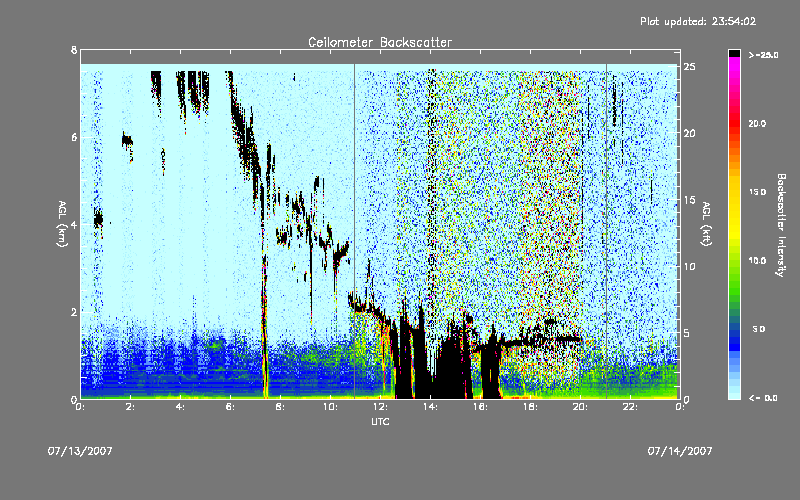Click the black top segment of the colorbar
This screenshot has width=800, height=500.
coord(734,53)
